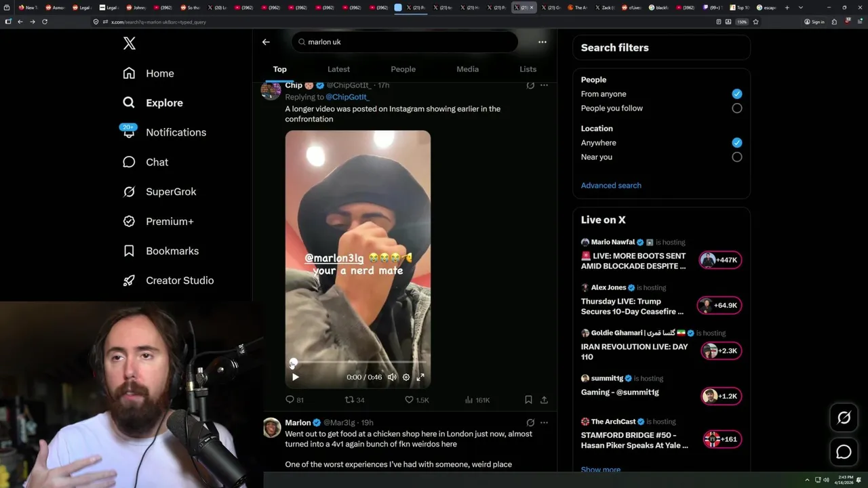Screen dimensions: 868x488
Task: Open video settings gear
Action: click(406, 377)
